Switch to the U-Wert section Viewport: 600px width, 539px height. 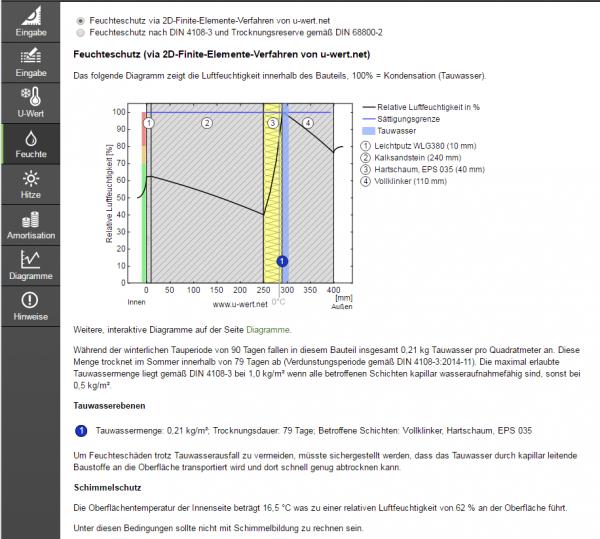[30, 104]
